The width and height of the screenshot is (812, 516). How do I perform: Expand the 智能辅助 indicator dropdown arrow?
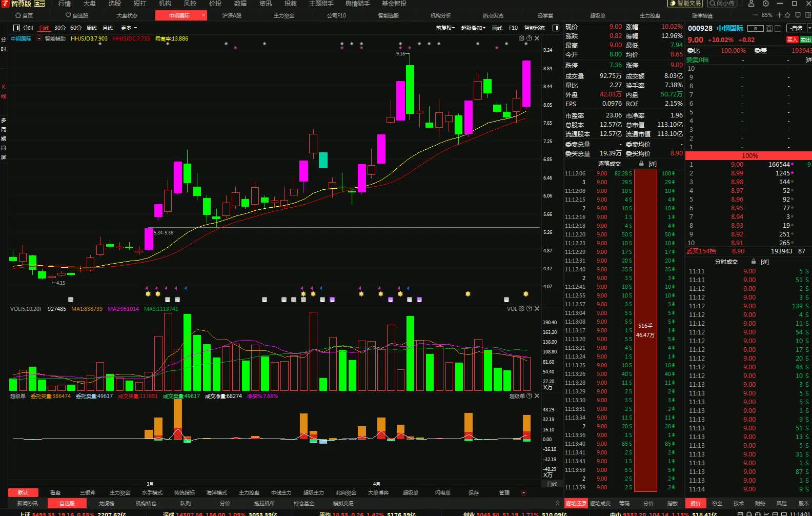39,38
